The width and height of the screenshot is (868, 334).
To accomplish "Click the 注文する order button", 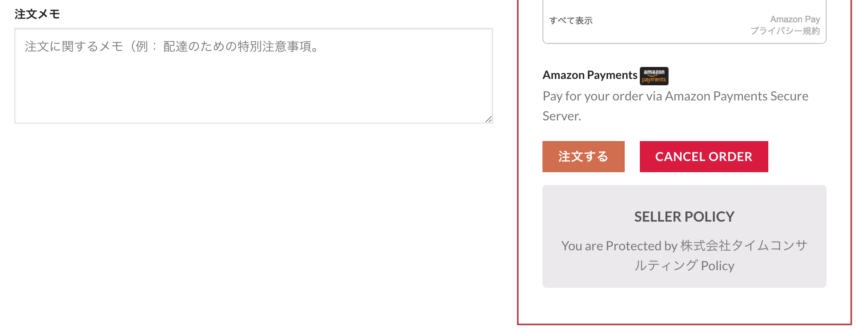I will (583, 157).
